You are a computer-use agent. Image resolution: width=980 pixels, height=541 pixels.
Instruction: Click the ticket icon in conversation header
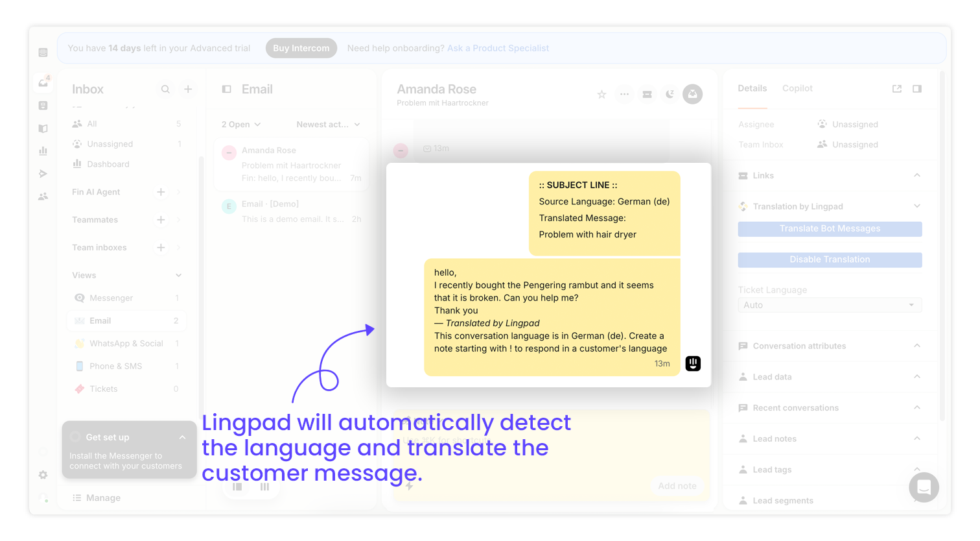coord(647,95)
